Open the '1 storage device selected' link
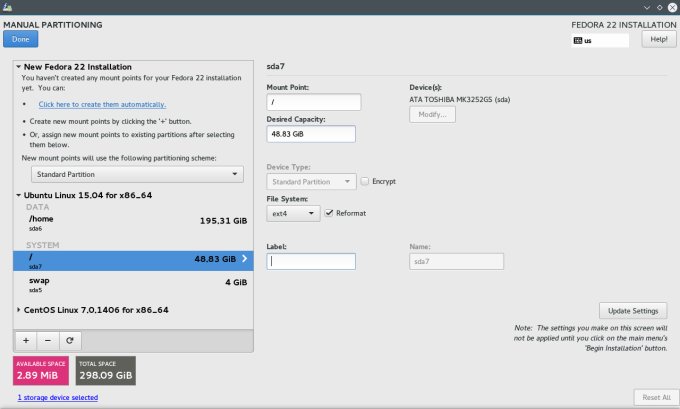The width and height of the screenshot is (680, 409). click(x=57, y=397)
